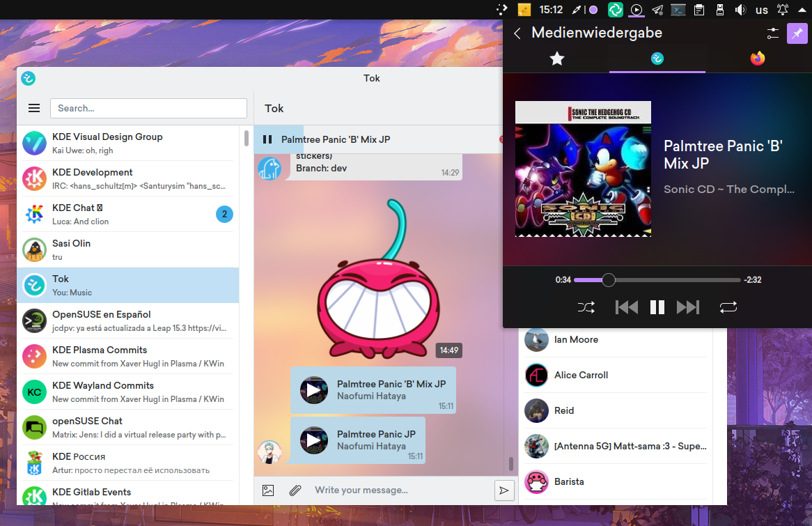This screenshot has width=812, height=526.
Task: Click the color picker pipette tray icon
Action: pos(576,9)
